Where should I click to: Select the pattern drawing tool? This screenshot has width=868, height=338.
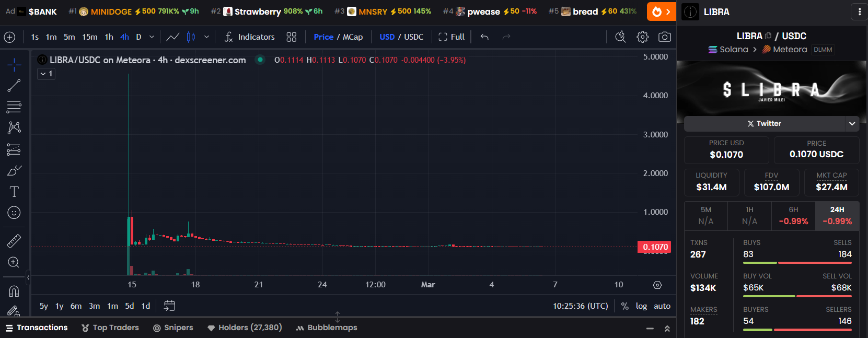(x=14, y=128)
